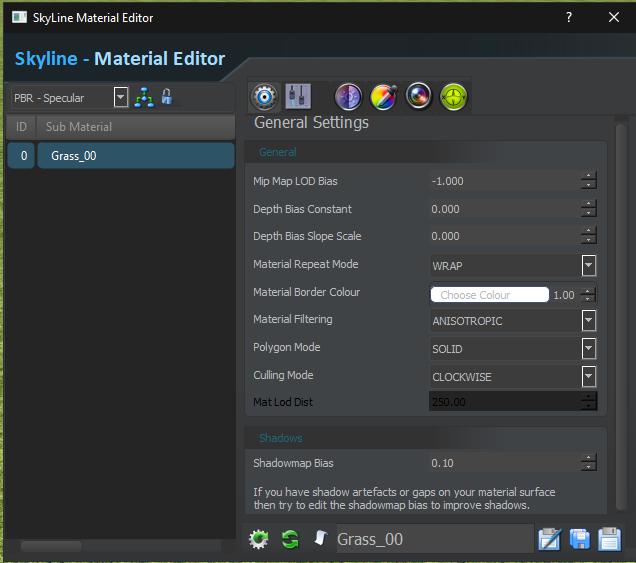Click the Mip Map LOD Bias value field

click(505, 181)
